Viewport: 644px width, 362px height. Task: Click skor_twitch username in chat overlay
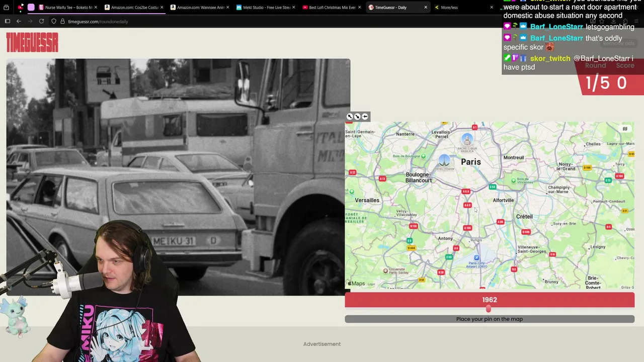[x=550, y=58]
